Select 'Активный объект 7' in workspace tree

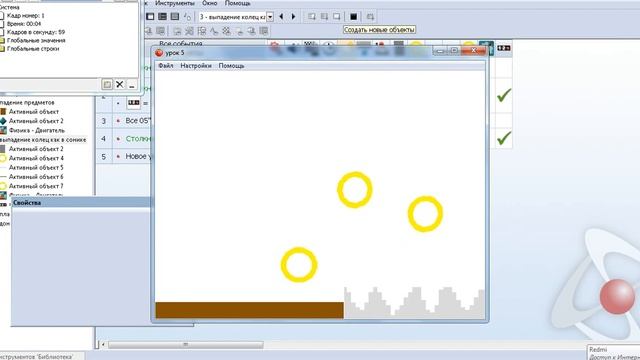(x=36, y=187)
